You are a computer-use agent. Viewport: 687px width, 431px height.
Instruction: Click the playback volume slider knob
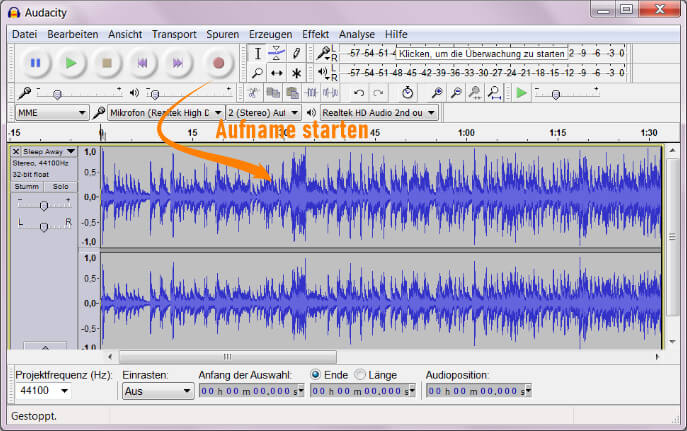point(155,94)
